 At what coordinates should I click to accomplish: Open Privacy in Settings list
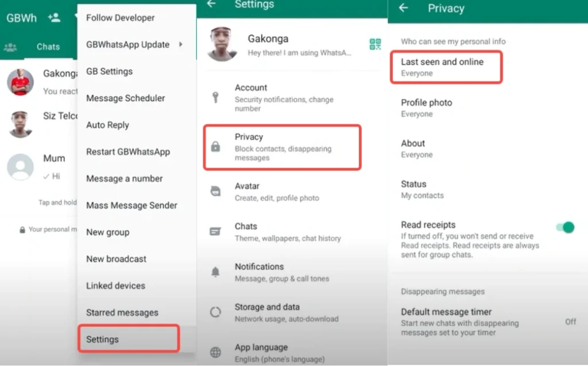click(x=282, y=147)
